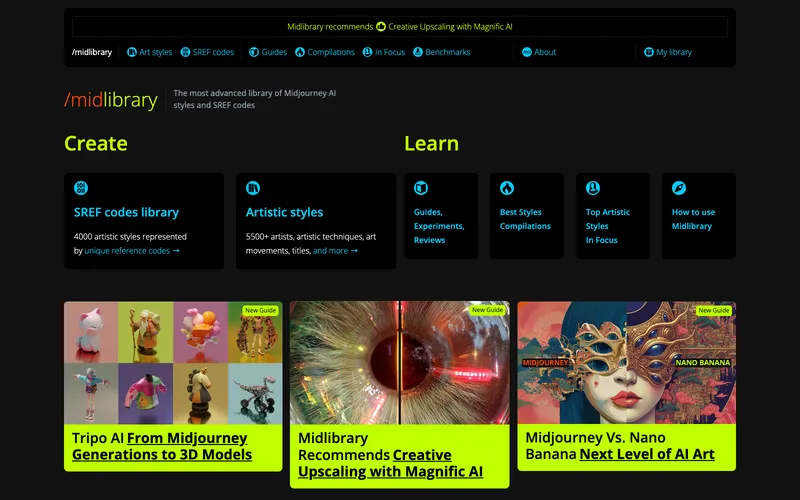
Task: Follow the unique reference codes link
Action: (x=132, y=251)
